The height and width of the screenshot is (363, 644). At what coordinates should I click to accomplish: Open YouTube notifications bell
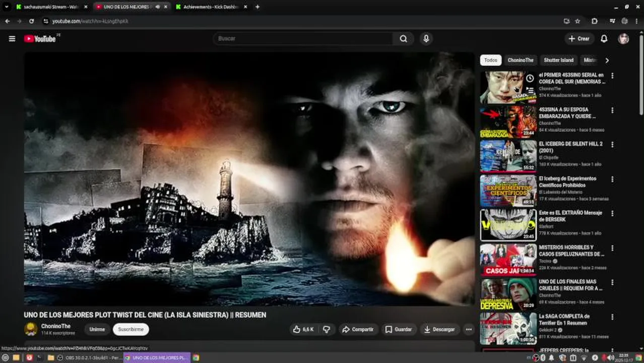(x=604, y=39)
